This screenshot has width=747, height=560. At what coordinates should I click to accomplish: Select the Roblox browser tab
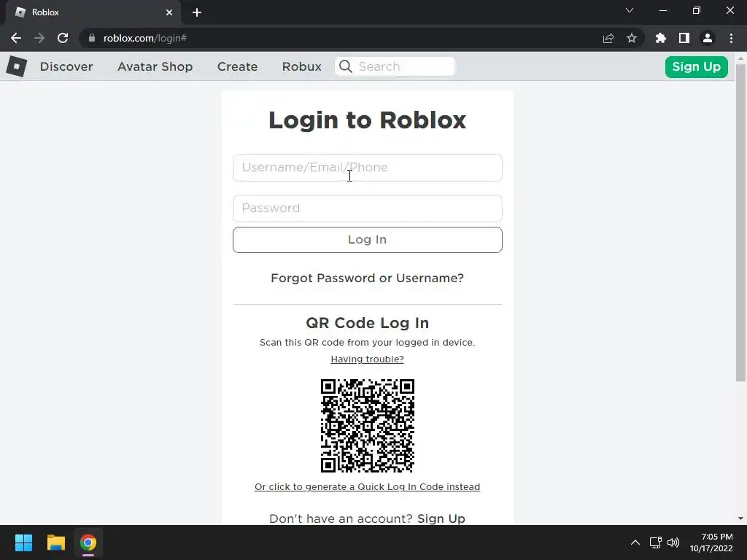pos(93,12)
